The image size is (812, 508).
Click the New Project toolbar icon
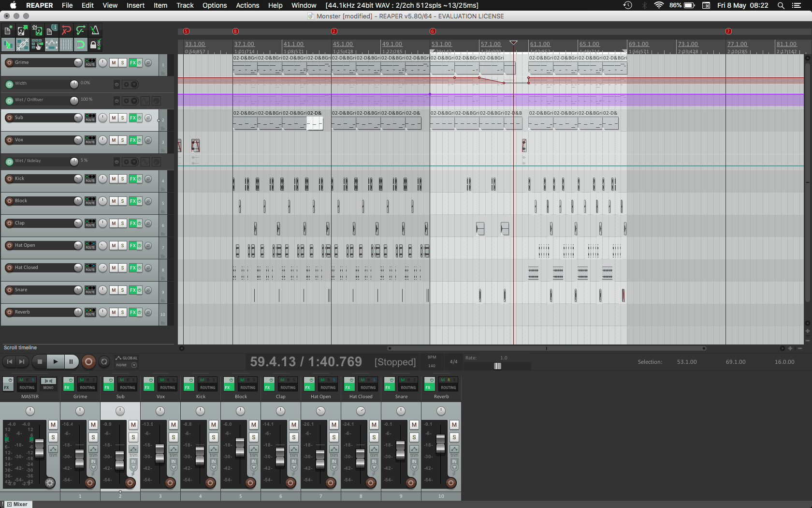[x=8, y=30]
